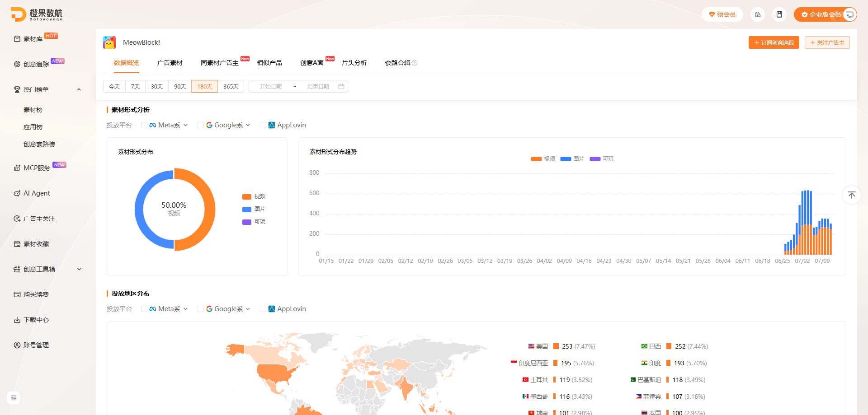Toggle 视频 series in trend chart legend
This screenshot has height=415, width=868.
(x=543, y=159)
